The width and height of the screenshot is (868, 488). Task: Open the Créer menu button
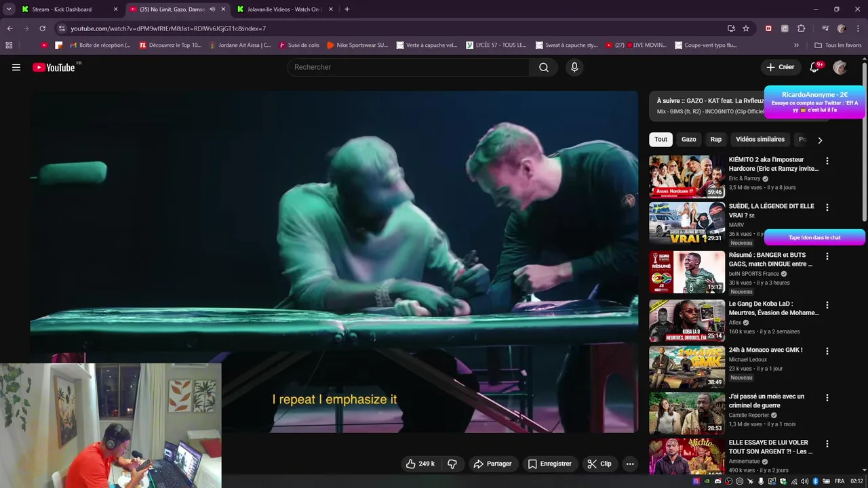[780, 67]
